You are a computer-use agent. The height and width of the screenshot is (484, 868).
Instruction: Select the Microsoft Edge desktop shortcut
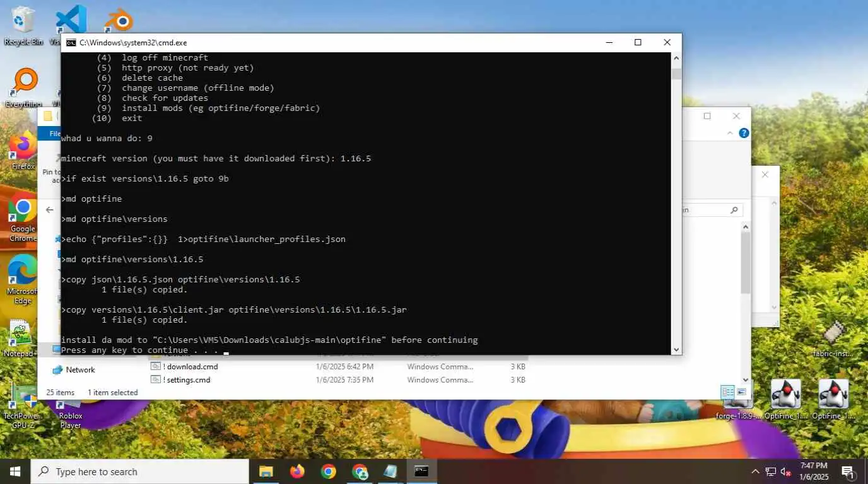tap(23, 280)
